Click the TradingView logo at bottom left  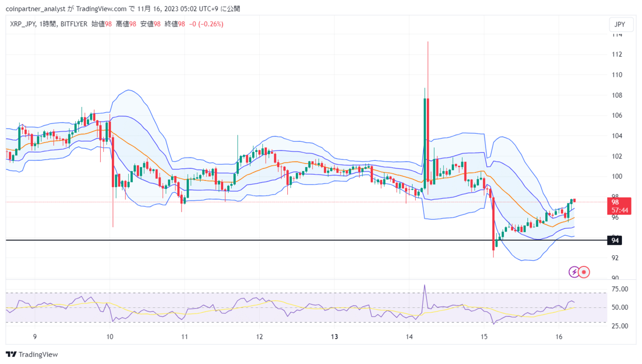point(32,354)
